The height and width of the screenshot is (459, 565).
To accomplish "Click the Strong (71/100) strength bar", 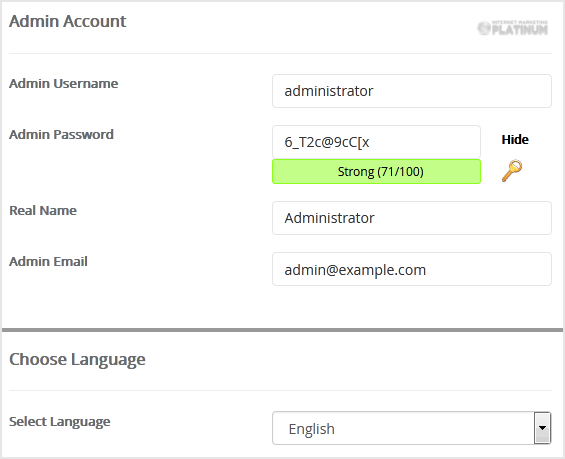I will tap(376, 171).
